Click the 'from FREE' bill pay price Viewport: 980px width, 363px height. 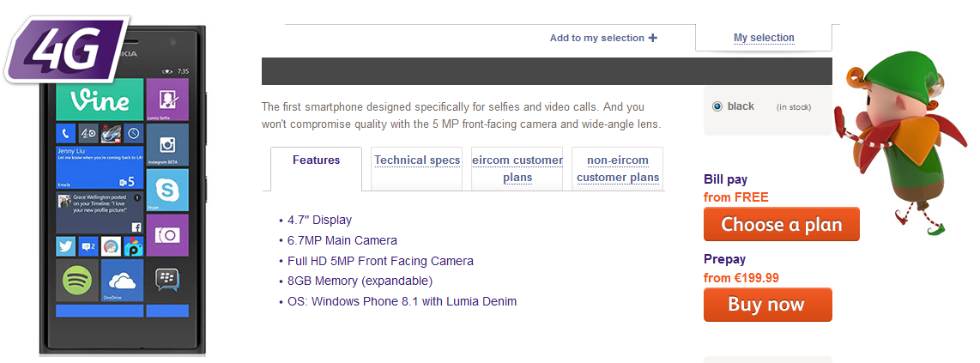(x=735, y=197)
